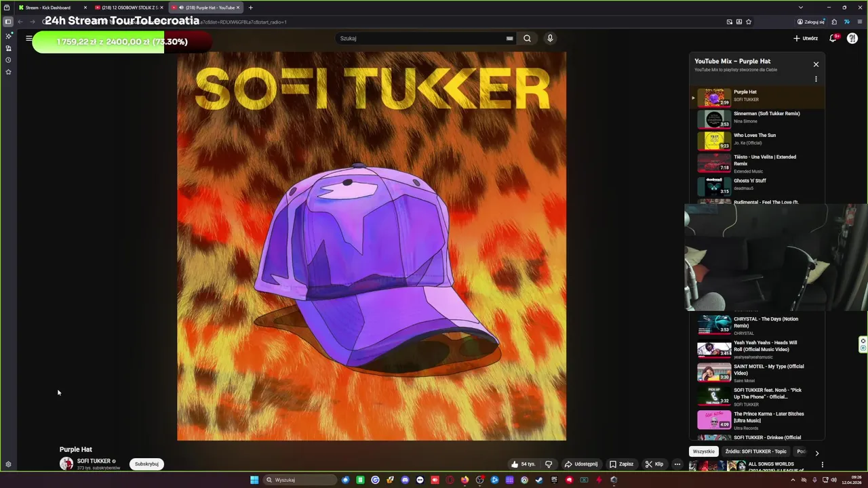Play SAINT MOTEL - My Type video
The height and width of the screenshot is (488, 868).
(758, 373)
